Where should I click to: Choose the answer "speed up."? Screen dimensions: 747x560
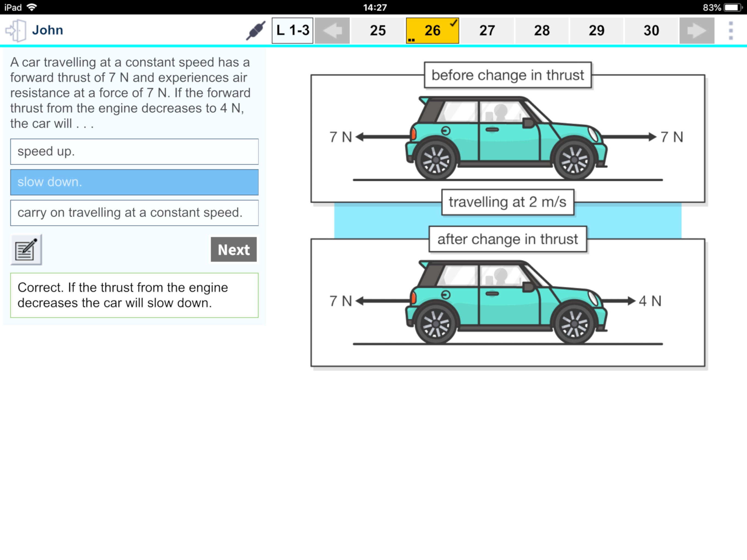[135, 151]
